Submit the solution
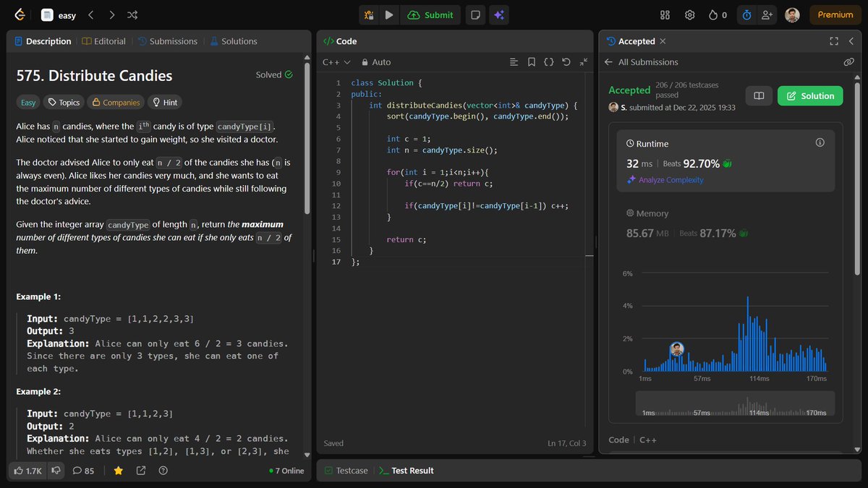This screenshot has width=868, height=488. [x=430, y=14]
